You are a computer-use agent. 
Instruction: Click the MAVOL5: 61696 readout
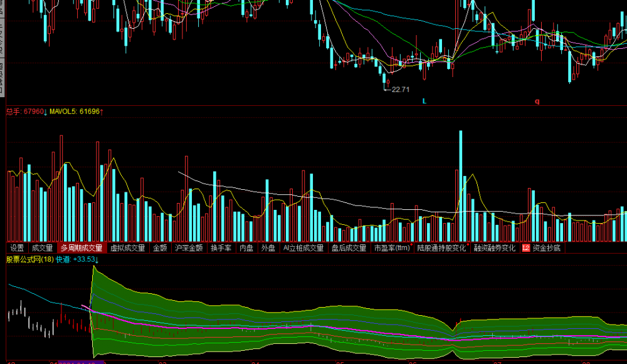(76, 112)
